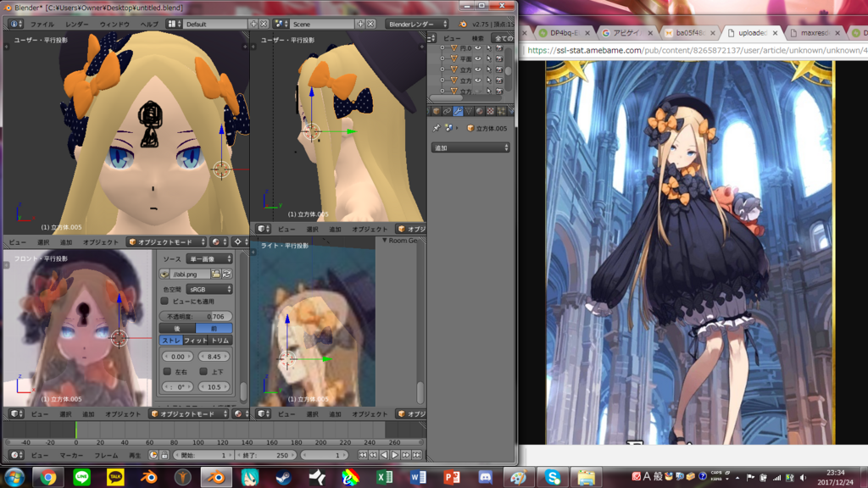Open the レンダー menu

[77, 25]
